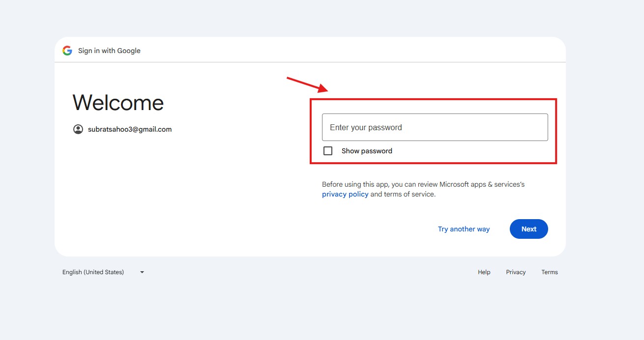
Task: Click "Microsoft apps & services's" text
Action: tap(482, 184)
